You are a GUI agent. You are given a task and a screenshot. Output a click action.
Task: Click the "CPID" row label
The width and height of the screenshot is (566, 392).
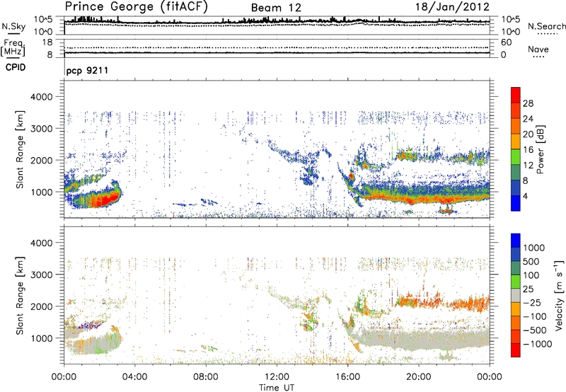[x=16, y=67]
